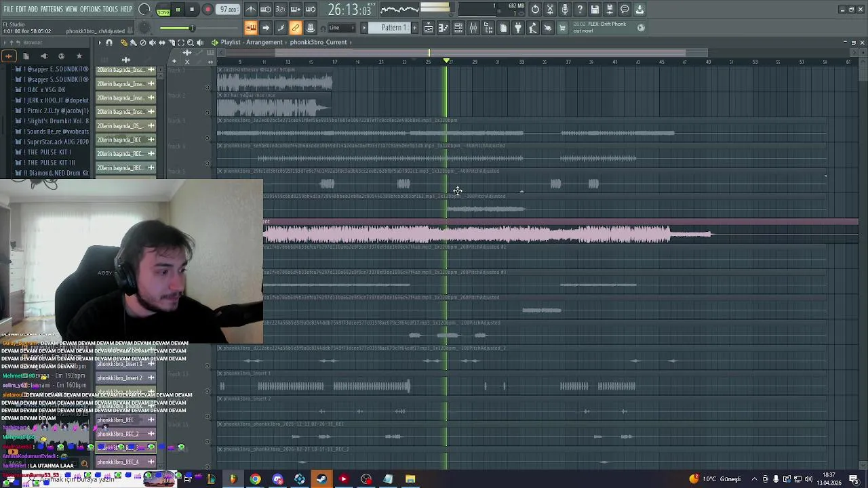Click the shopping cart icon

point(562,28)
